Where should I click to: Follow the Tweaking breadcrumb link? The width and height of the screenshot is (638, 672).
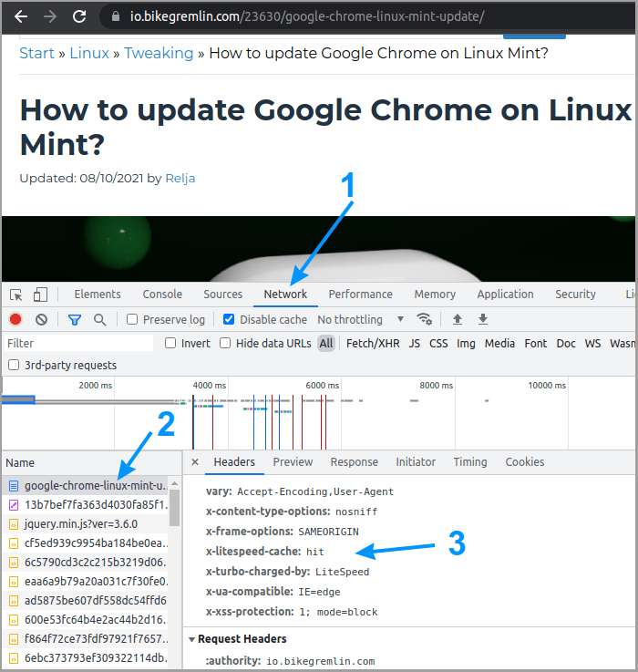tap(159, 53)
